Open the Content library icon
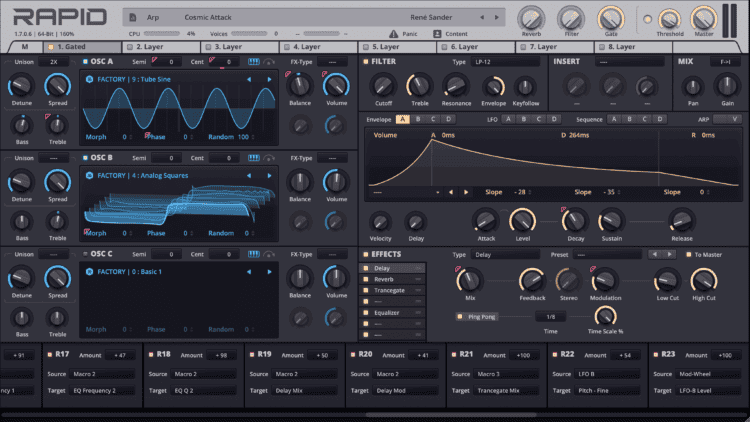This screenshot has height=422, width=750. (437, 34)
